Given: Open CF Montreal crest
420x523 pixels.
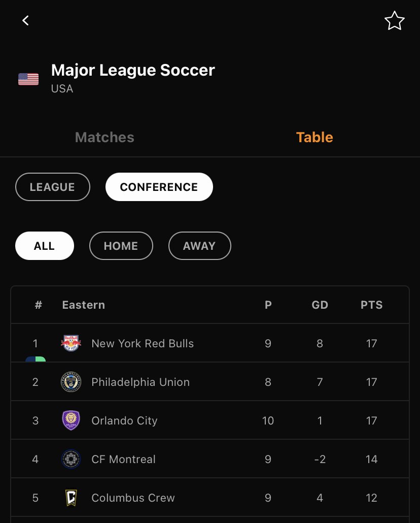Looking at the screenshot, I should click(x=71, y=459).
